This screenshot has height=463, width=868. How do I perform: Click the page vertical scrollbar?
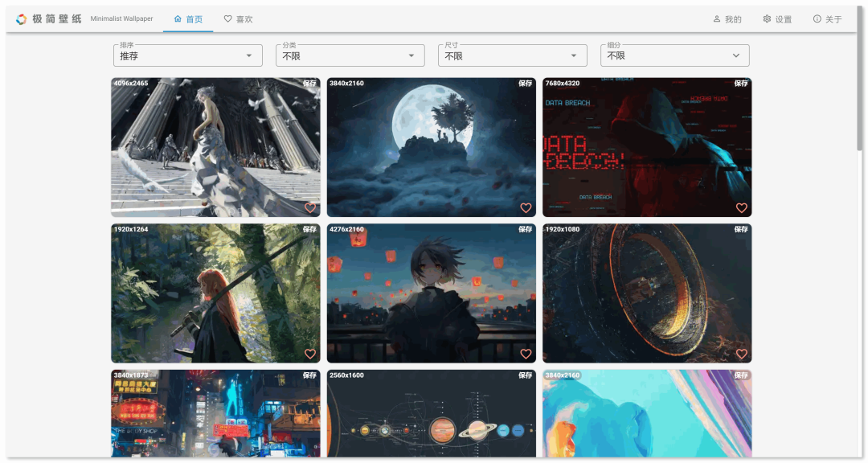[859, 77]
